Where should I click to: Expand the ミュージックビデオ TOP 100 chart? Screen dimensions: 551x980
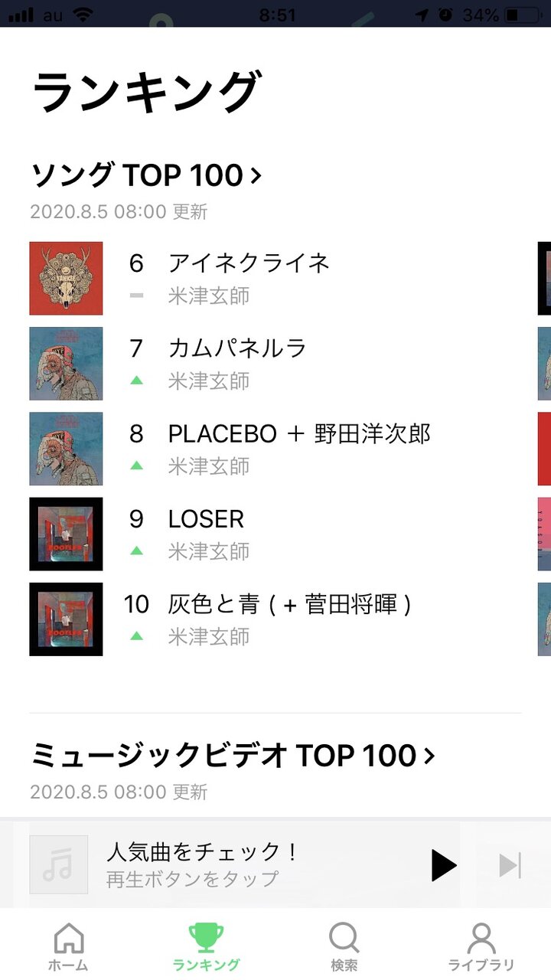[x=233, y=756]
